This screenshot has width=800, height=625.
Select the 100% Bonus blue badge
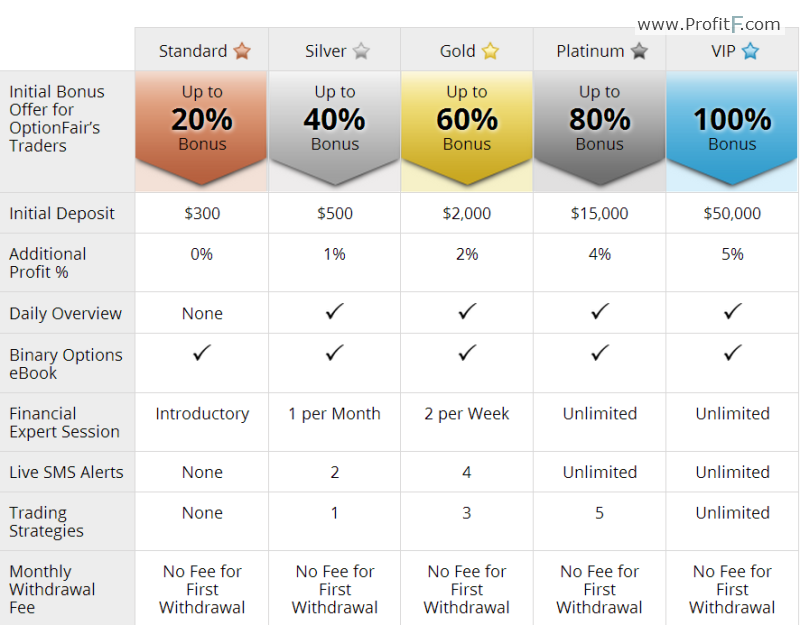(x=732, y=128)
